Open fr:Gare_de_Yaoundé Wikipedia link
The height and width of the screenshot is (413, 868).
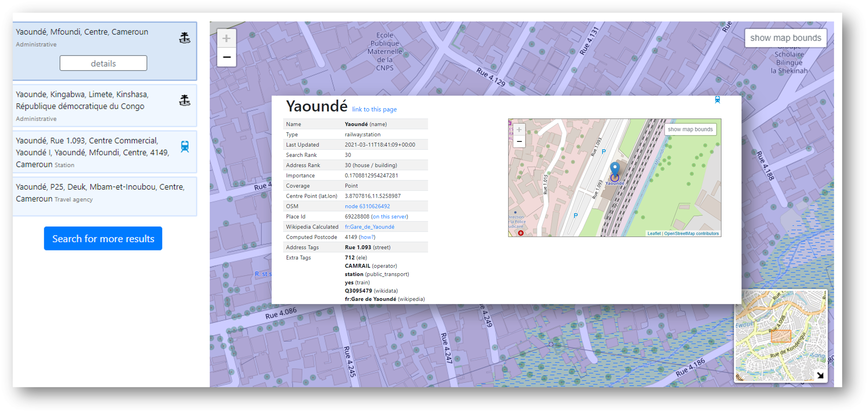369,227
